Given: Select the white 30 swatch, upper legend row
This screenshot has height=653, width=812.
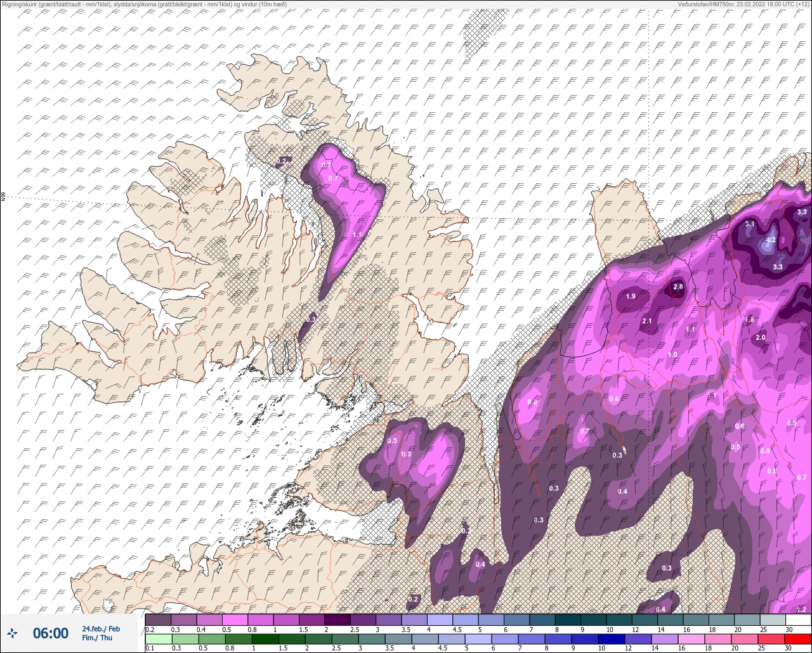Looking at the screenshot, I should [x=799, y=619].
